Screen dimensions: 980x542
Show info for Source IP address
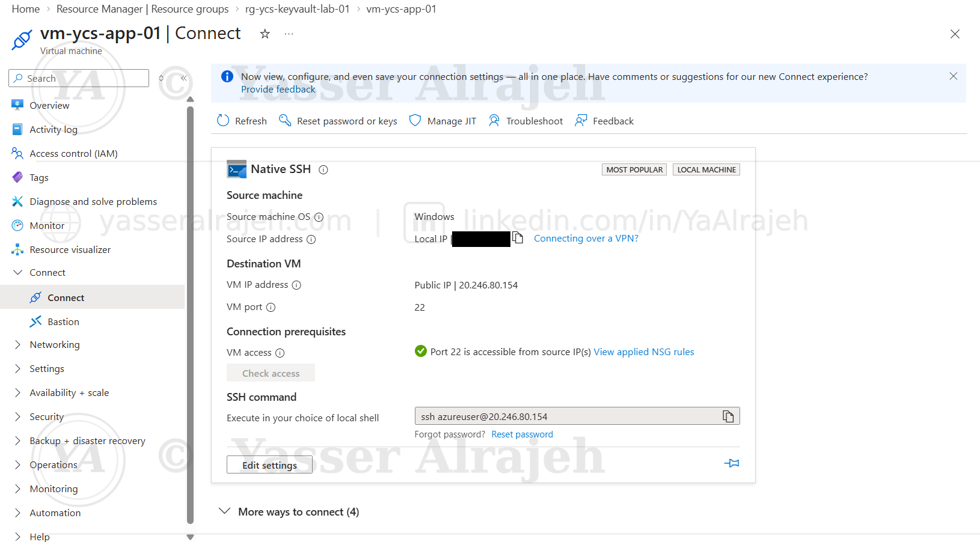[x=311, y=240]
